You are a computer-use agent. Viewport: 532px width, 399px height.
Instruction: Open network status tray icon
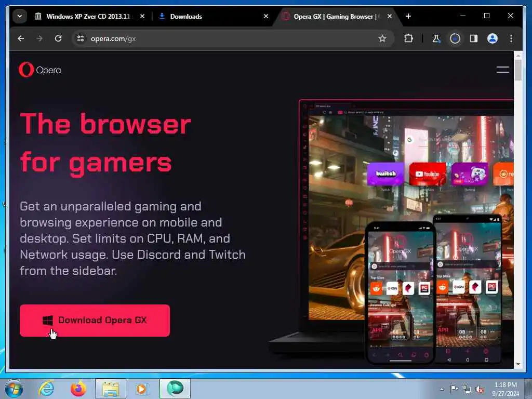[x=467, y=390]
